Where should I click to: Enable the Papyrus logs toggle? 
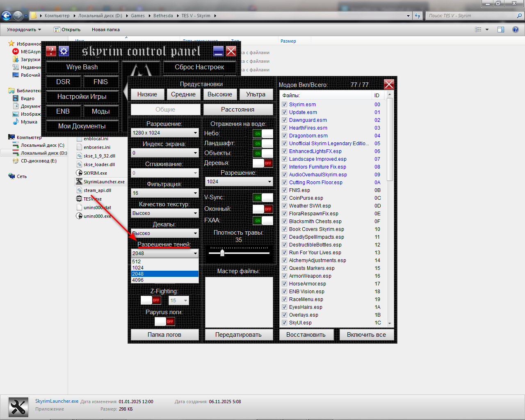165,322
